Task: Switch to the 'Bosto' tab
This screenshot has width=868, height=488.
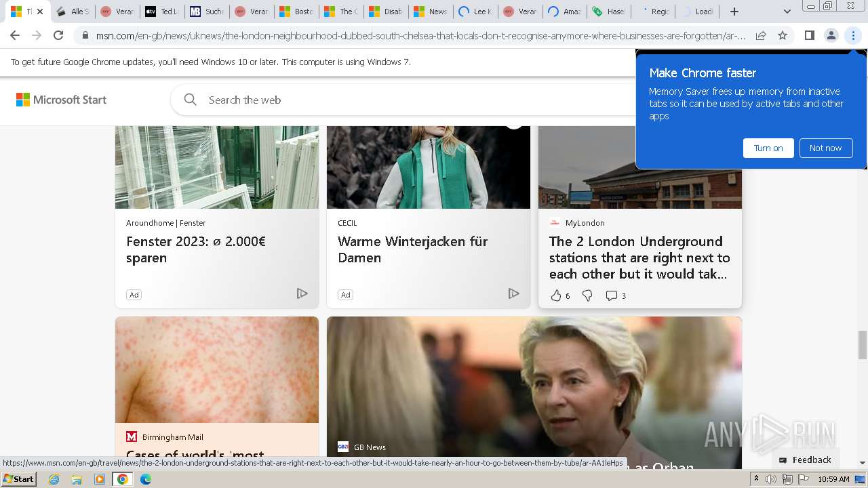Action: coord(296,12)
